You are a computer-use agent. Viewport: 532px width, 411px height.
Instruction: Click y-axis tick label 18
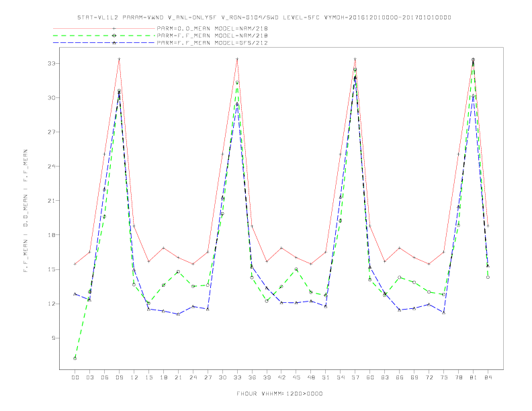point(51,234)
